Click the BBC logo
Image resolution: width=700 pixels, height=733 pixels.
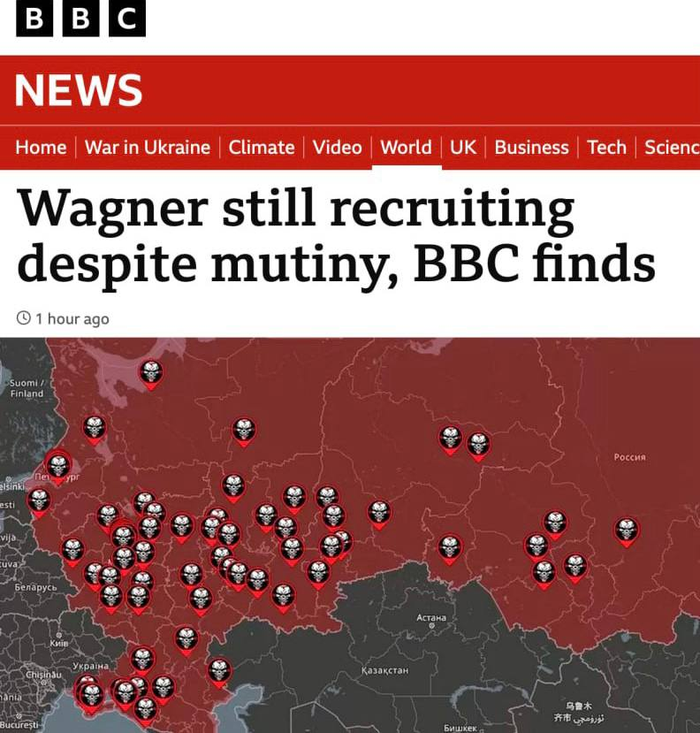(x=80, y=18)
